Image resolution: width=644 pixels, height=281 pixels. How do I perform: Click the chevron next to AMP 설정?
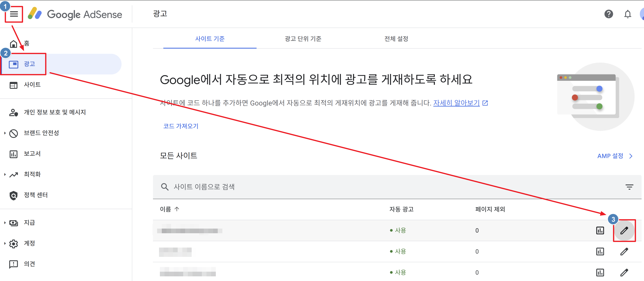click(631, 156)
